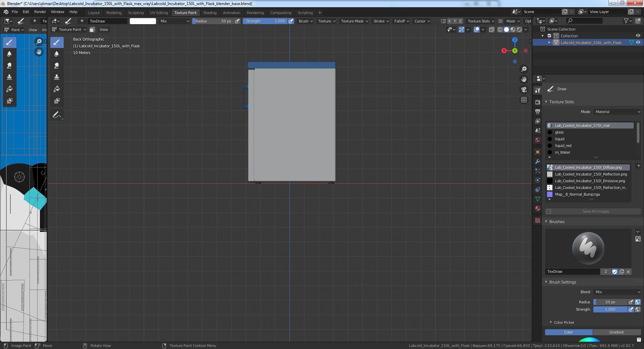This screenshot has width=644, height=349.
Task: Select the Soften tool in the image editor
Action: coord(9,54)
